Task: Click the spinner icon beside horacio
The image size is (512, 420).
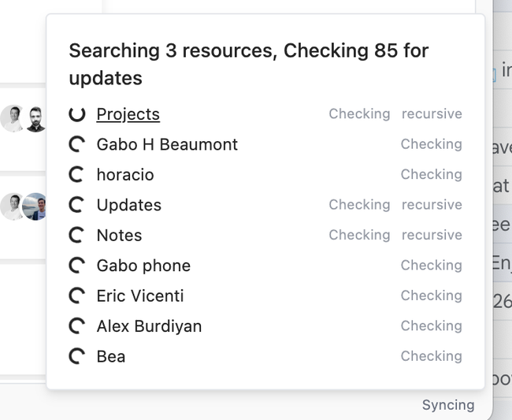Action: pyautogui.click(x=76, y=175)
